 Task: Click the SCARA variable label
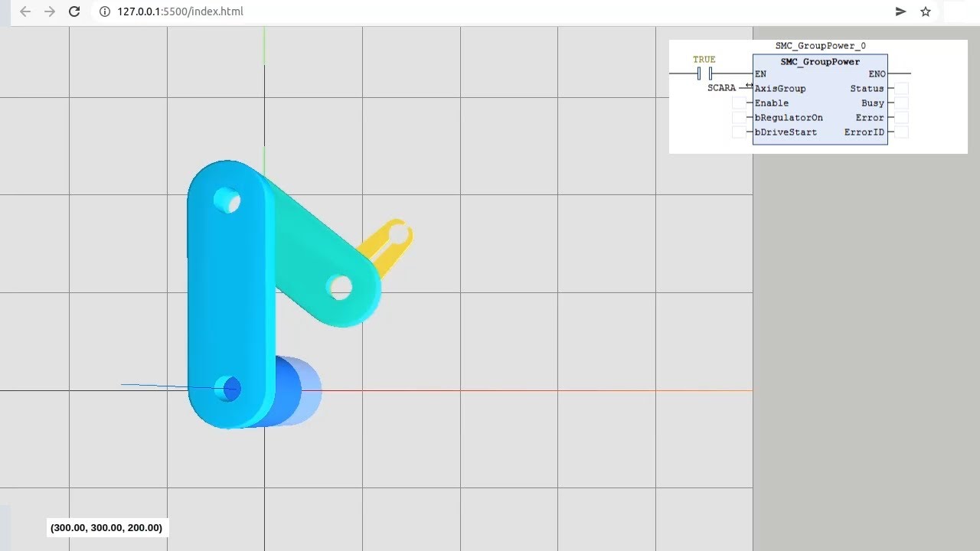(x=721, y=88)
